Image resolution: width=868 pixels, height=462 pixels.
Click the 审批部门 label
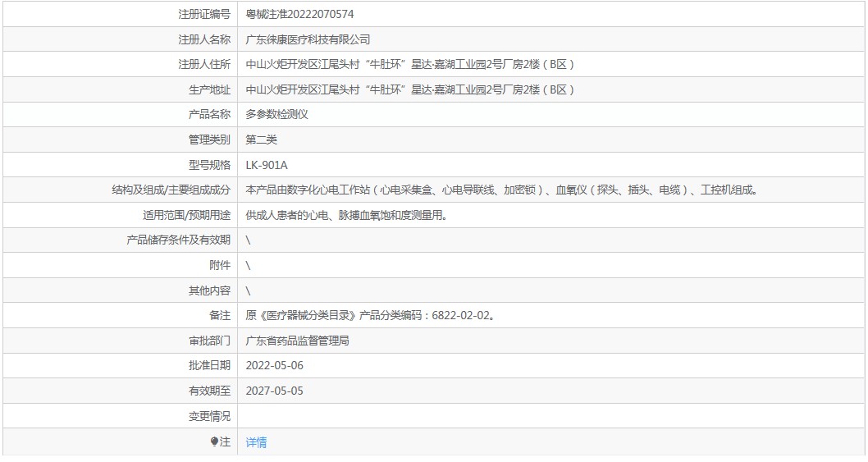tap(209, 341)
